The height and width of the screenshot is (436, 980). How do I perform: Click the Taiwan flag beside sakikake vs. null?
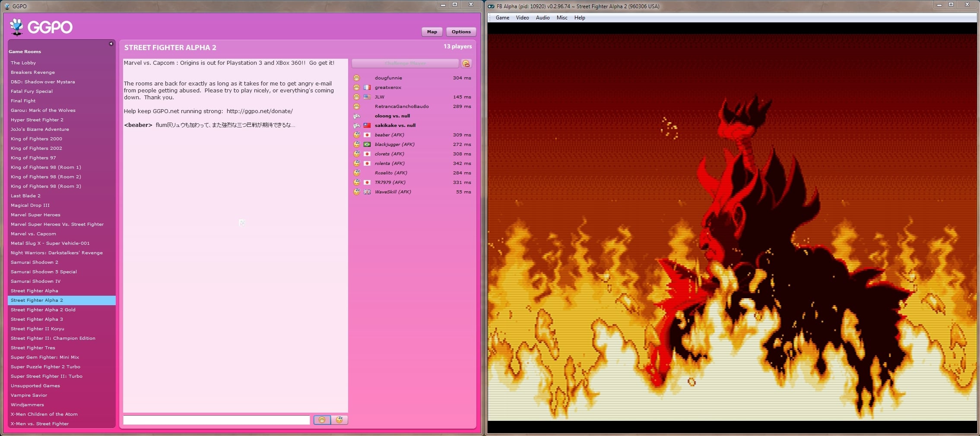tap(367, 125)
